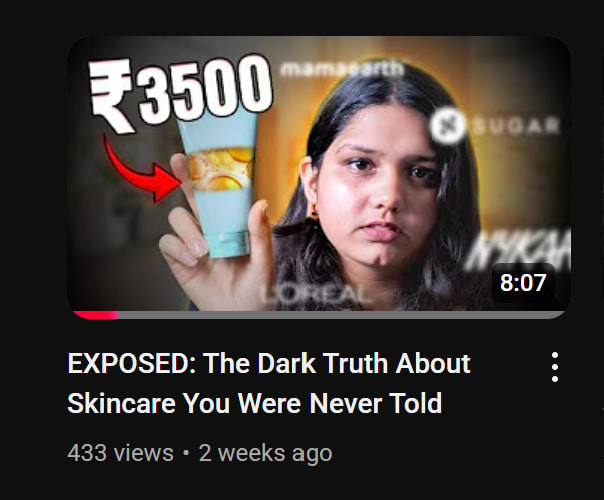
Task: Open the three-dot more options menu
Action: tap(554, 367)
